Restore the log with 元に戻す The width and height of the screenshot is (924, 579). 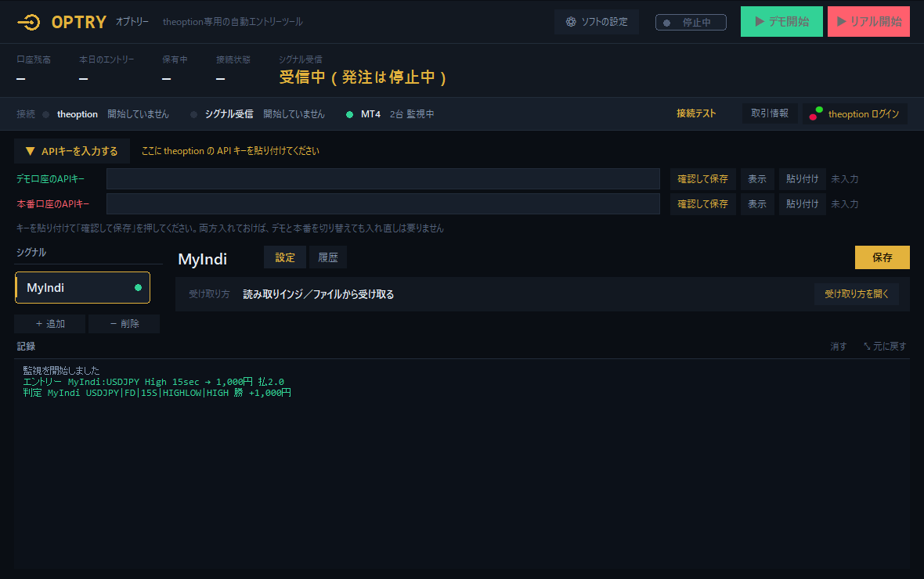pos(885,347)
